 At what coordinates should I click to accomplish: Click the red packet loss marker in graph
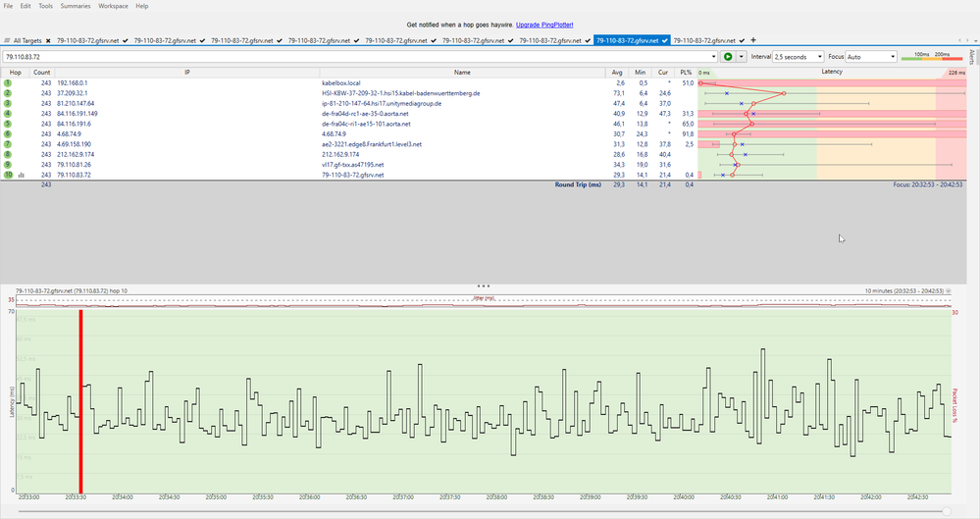pos(80,402)
